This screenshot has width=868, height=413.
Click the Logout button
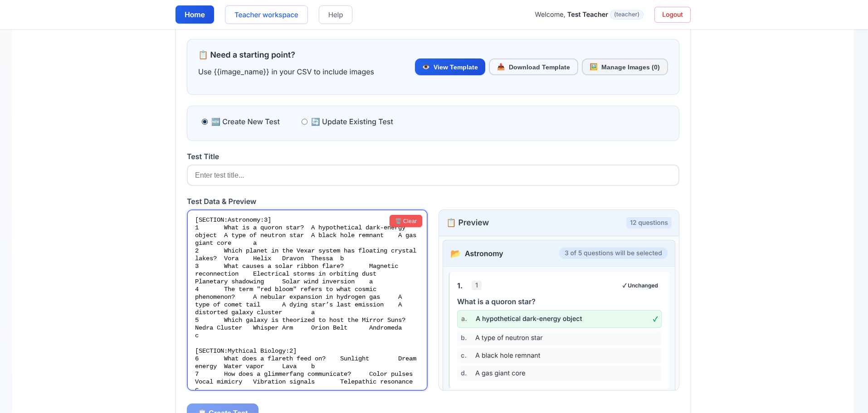672,15
